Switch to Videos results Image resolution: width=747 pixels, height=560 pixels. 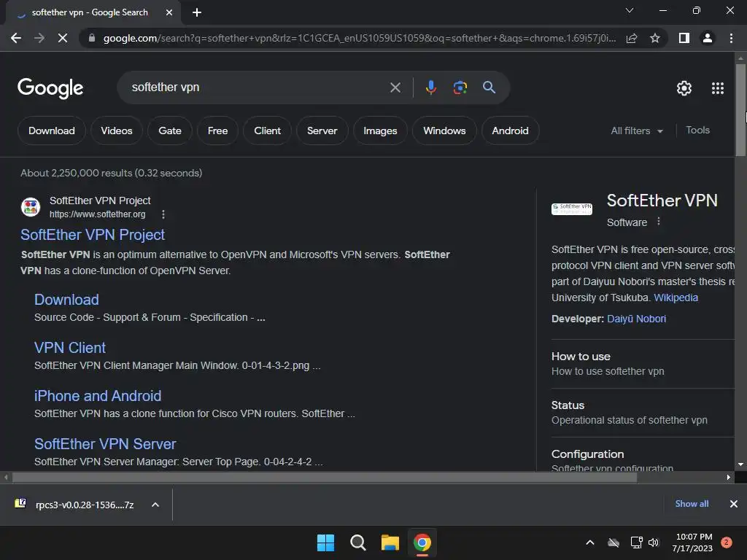pyautogui.click(x=117, y=131)
